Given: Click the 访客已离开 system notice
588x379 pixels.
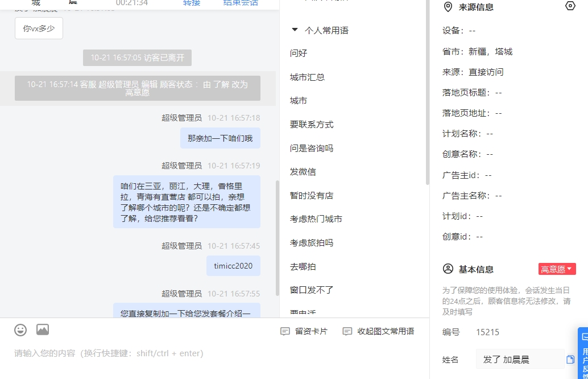Looking at the screenshot, I should point(137,58).
